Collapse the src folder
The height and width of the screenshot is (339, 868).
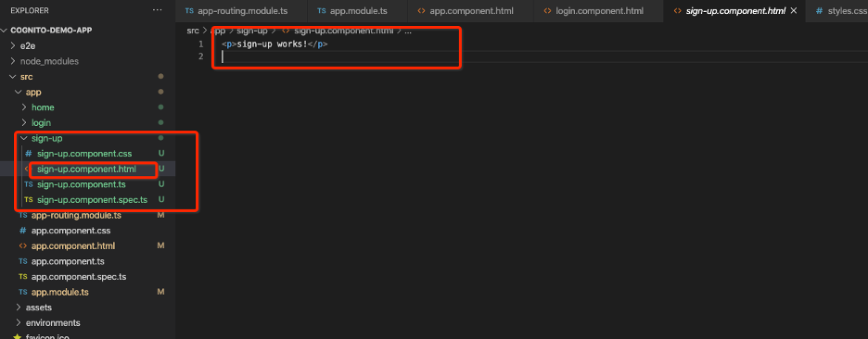13,77
